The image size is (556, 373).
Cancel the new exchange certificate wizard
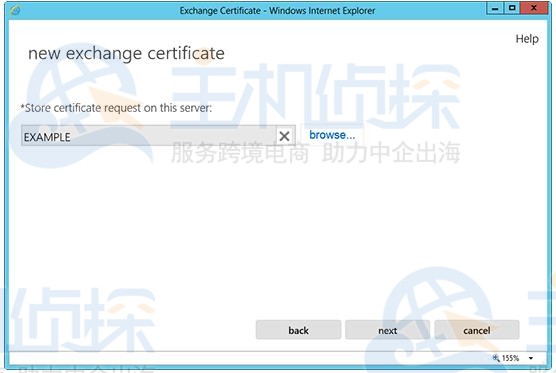point(477,330)
